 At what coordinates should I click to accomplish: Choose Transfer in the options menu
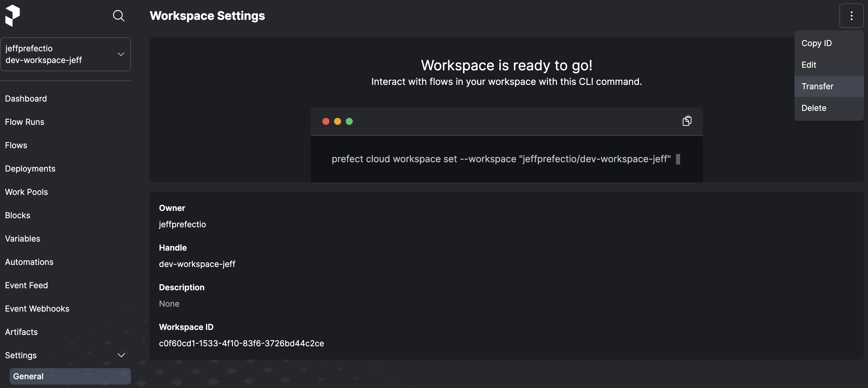tap(829, 86)
